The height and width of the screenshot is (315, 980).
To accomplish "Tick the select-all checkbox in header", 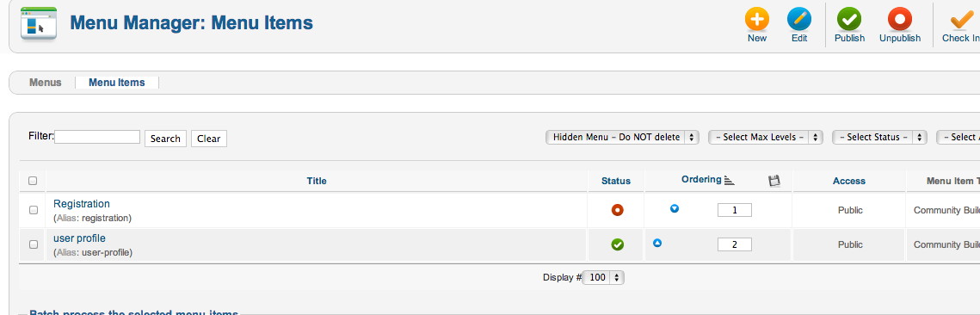I will tap(33, 181).
